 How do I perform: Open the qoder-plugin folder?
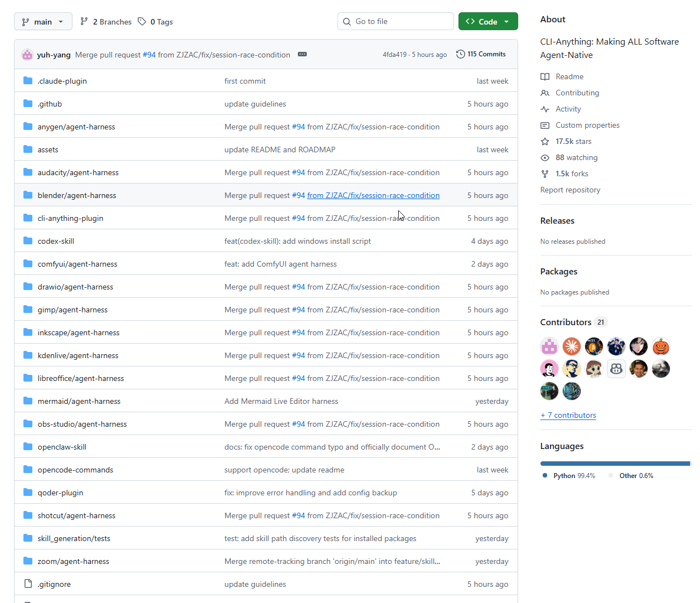pyautogui.click(x=60, y=493)
